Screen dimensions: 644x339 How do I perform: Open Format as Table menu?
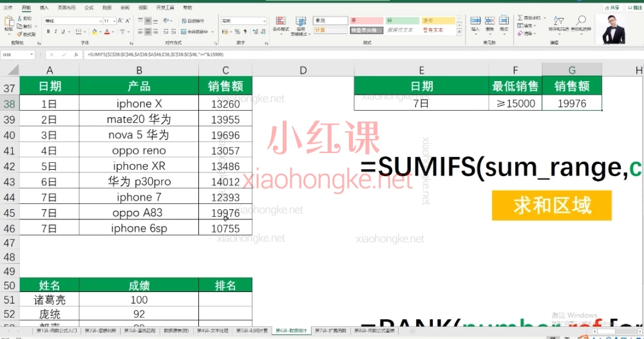(x=301, y=26)
